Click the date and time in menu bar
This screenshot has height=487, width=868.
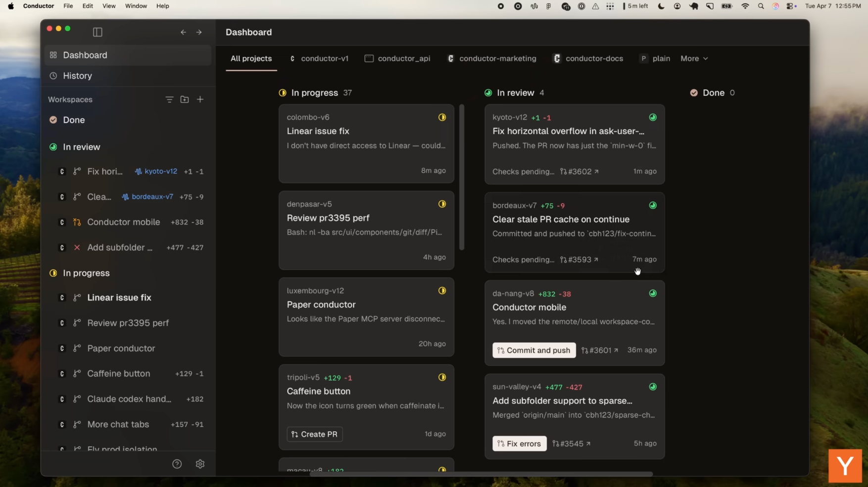pyautogui.click(x=833, y=6)
